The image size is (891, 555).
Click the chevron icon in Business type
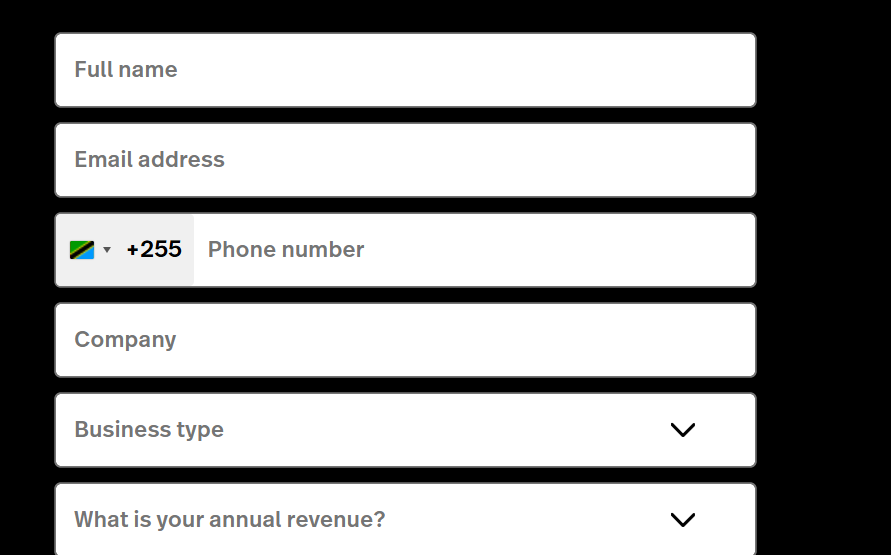[682, 430]
